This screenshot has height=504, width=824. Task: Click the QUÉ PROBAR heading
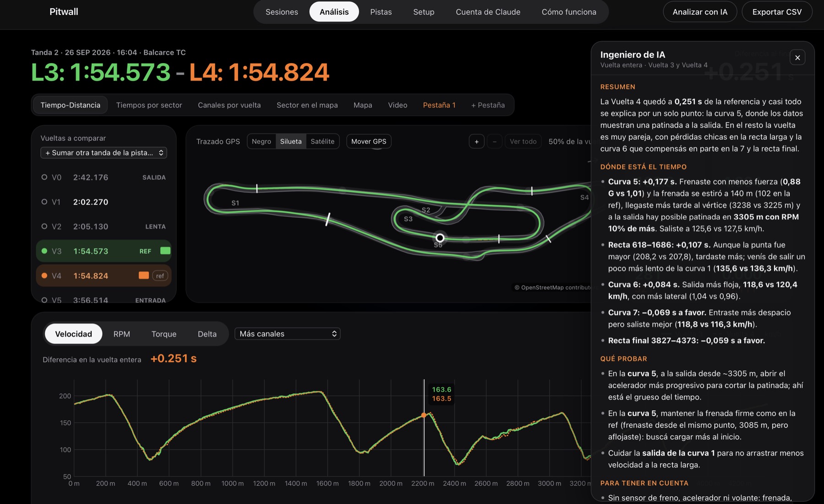(x=623, y=359)
